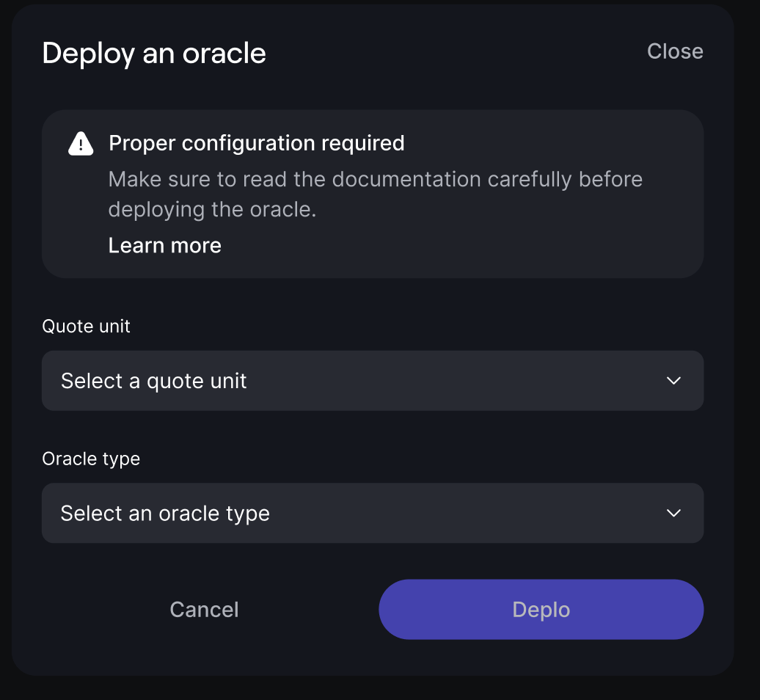This screenshot has width=760, height=700.
Task: Click the word 'oracle' in the dialog title
Action: click(x=224, y=54)
